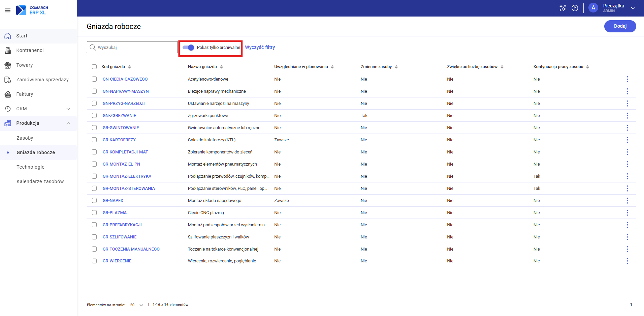Click the hamburger menu icon
The height and width of the screenshot is (316, 644).
point(7,10)
